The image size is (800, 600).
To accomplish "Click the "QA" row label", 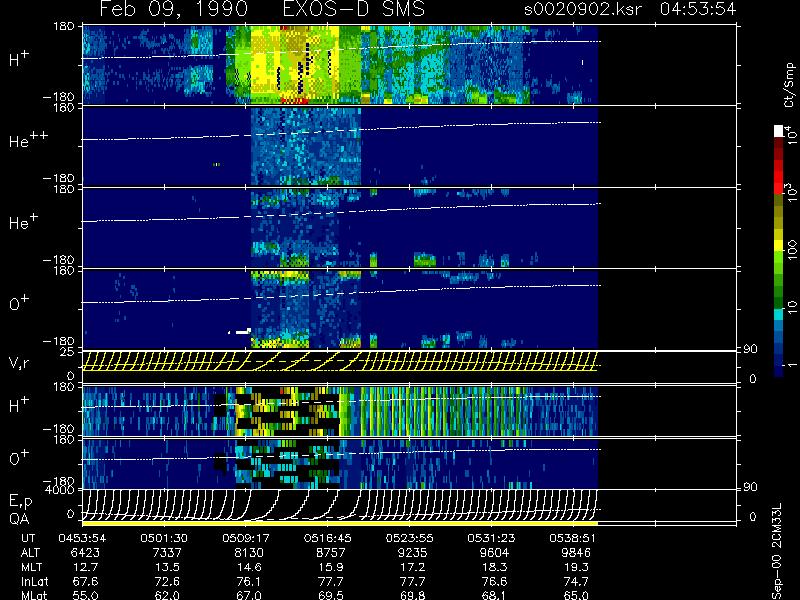I will 19,519.
